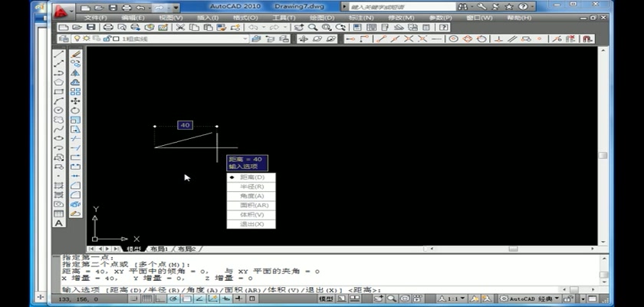The image size is (644, 307).
Task: Select the Polygon draw tool
Action: pyautogui.click(x=59, y=82)
